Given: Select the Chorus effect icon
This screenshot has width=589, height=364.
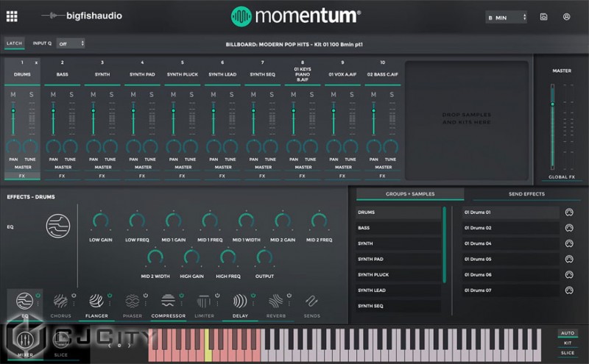Looking at the screenshot, I should pos(60,301).
